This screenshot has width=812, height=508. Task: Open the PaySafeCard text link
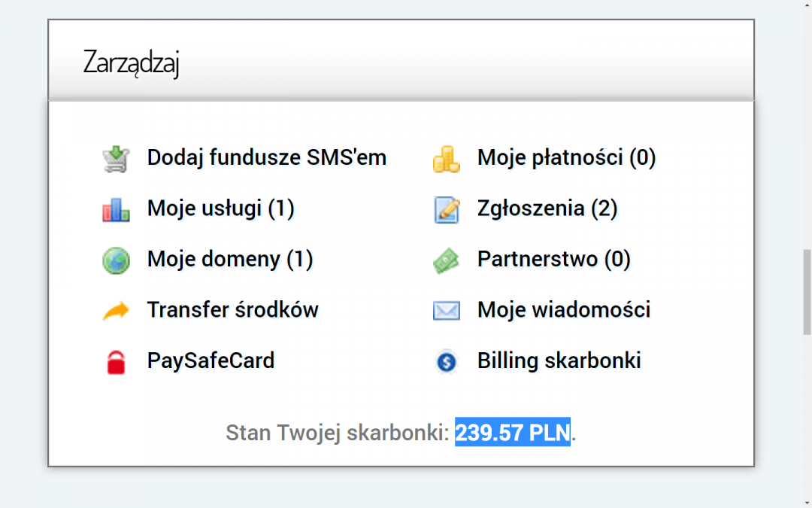pos(211,360)
